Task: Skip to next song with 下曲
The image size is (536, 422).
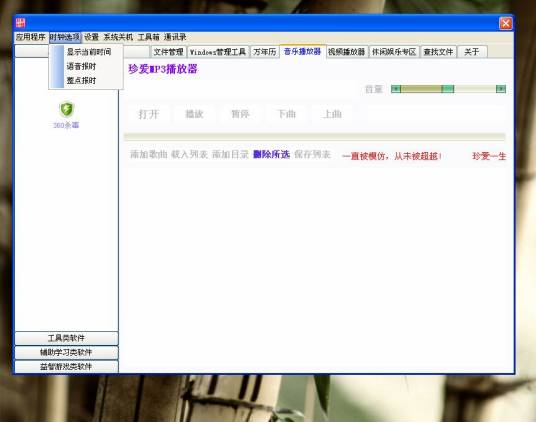Action: coord(286,114)
